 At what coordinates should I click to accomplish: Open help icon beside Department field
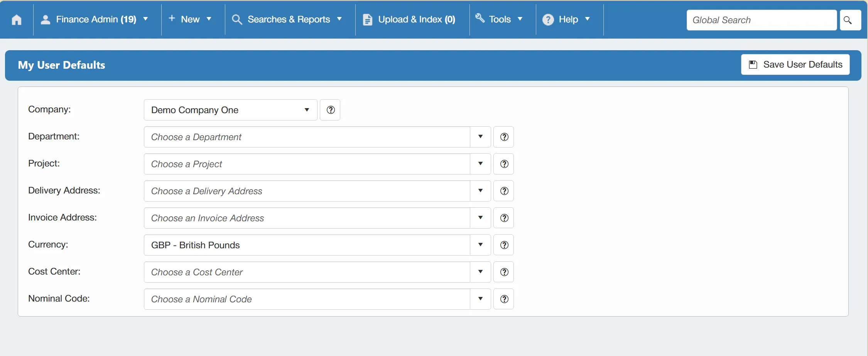click(504, 137)
